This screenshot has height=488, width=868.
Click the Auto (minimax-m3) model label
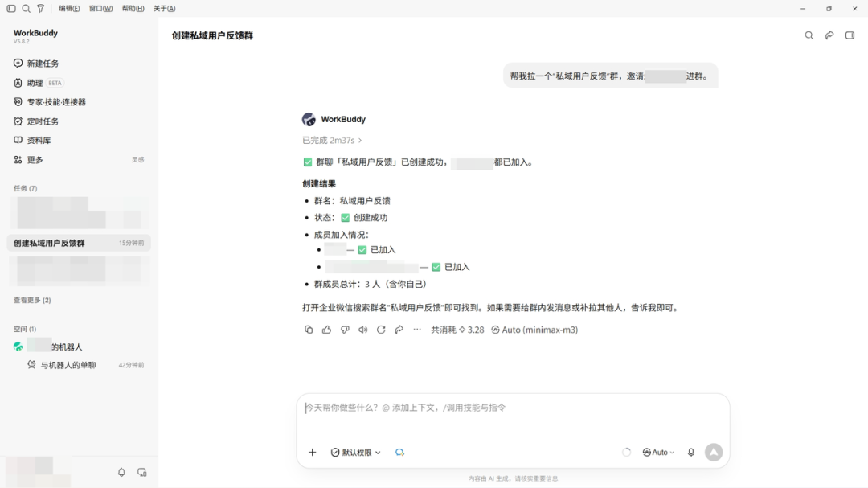tap(534, 330)
